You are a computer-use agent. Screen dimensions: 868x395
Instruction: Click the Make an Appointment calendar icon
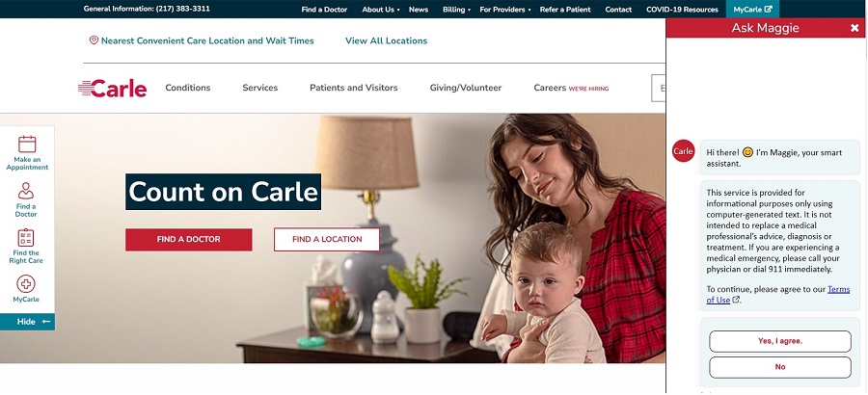coord(27,145)
